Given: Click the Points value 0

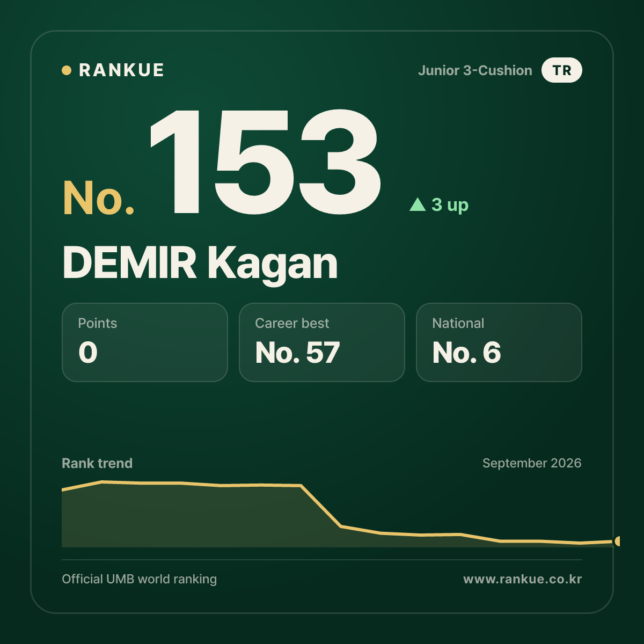Looking at the screenshot, I should (x=88, y=353).
